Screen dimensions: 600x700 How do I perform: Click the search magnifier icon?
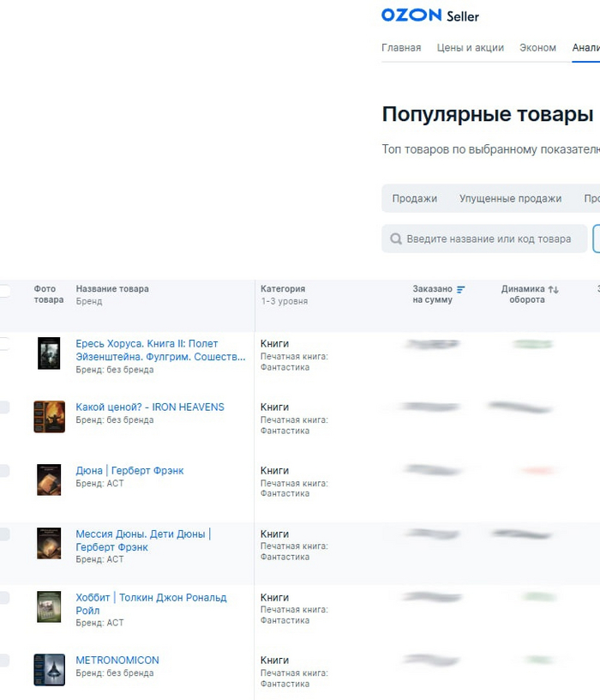396,238
